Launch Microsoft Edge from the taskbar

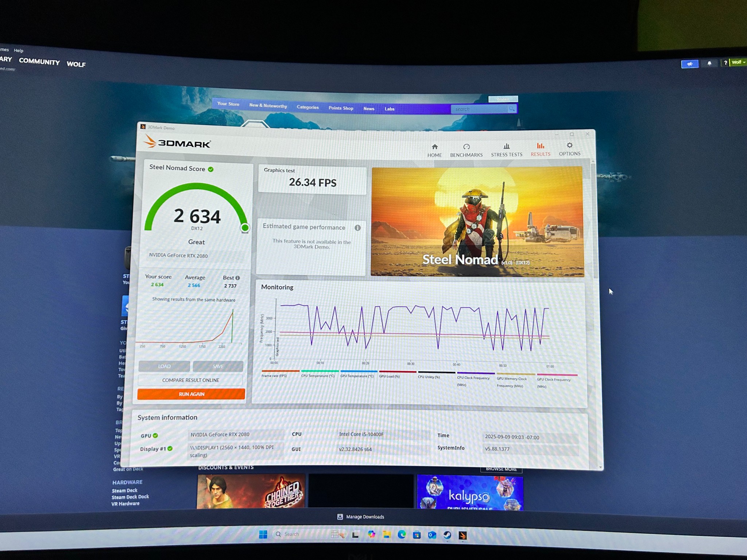click(x=402, y=535)
